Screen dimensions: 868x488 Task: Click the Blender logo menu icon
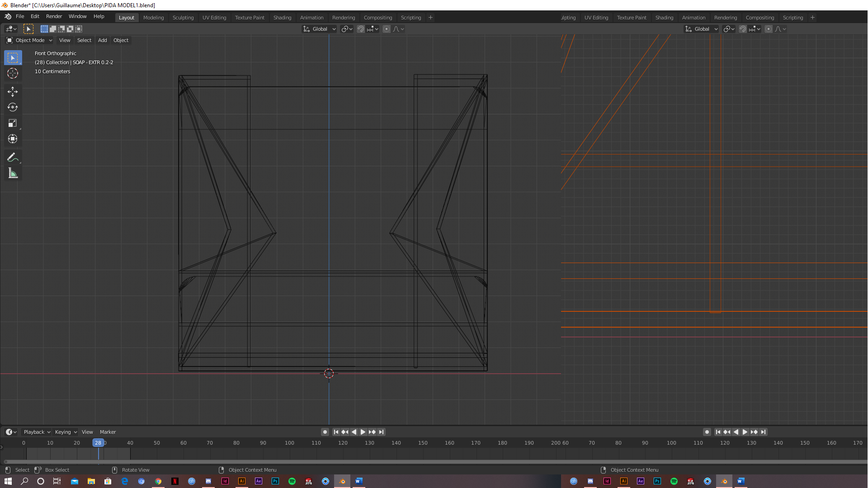coord(8,16)
